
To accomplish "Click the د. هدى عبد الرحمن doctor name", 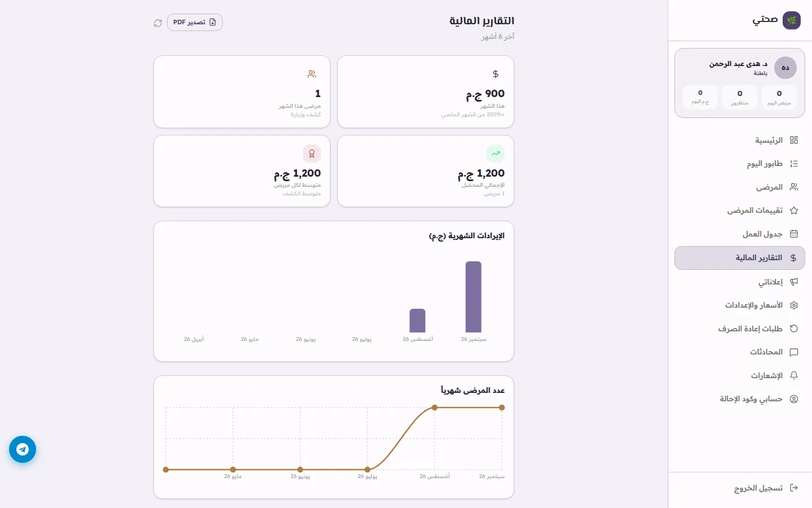I will (738, 64).
